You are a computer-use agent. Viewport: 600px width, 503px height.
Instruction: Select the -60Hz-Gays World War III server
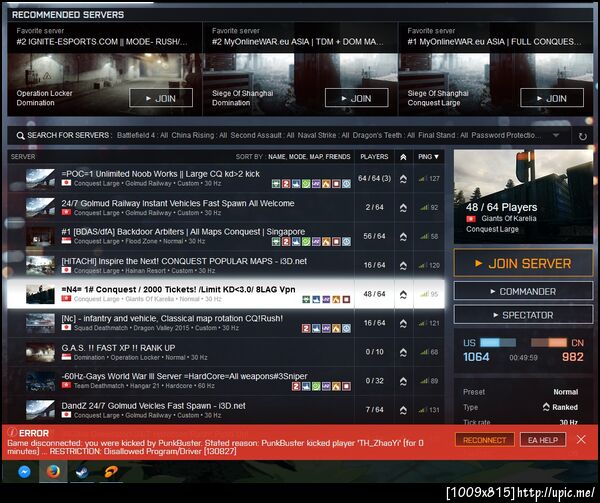[226, 381]
